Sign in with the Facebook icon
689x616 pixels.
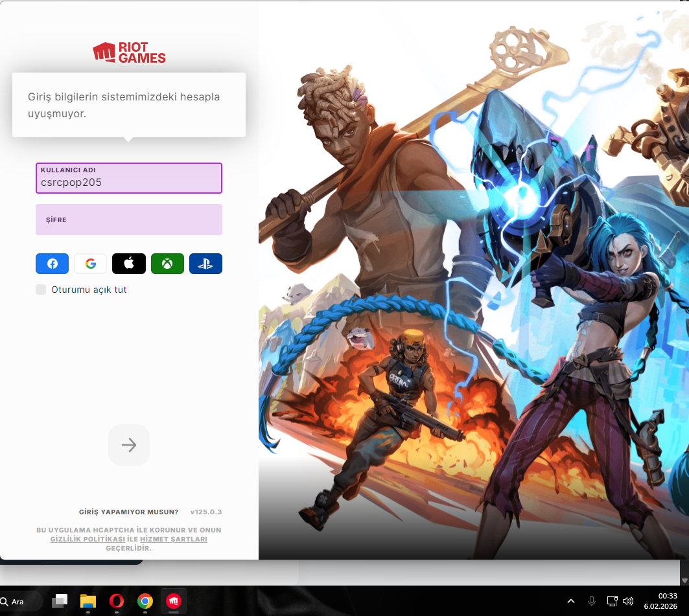(x=52, y=264)
